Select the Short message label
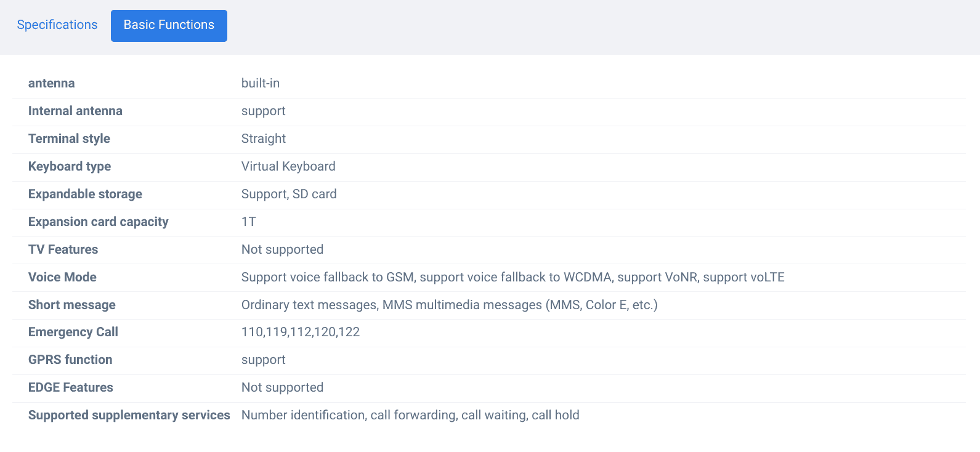The height and width of the screenshot is (452, 980). point(72,305)
